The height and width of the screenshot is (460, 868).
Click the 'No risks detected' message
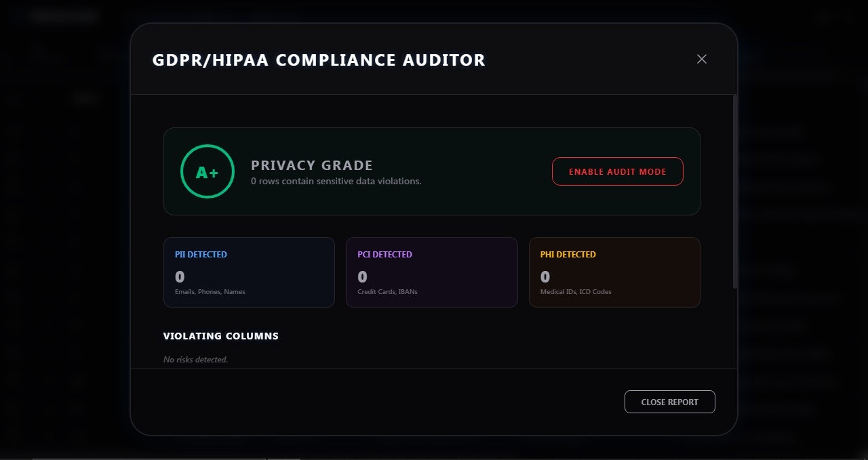[195, 359]
